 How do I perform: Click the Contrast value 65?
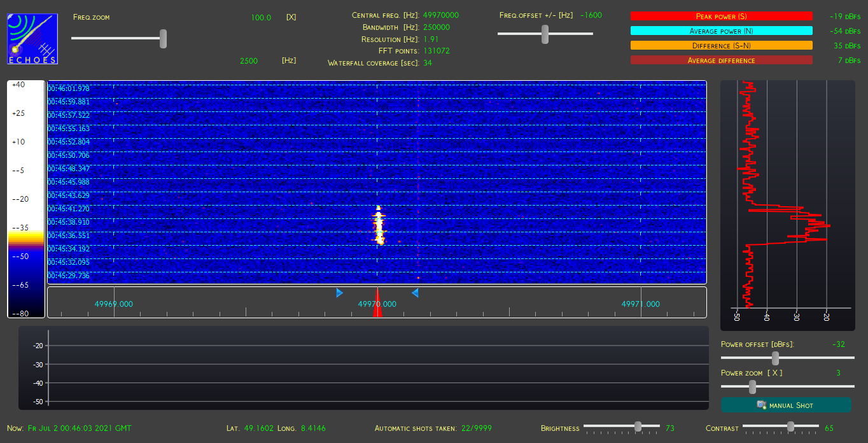829,428
